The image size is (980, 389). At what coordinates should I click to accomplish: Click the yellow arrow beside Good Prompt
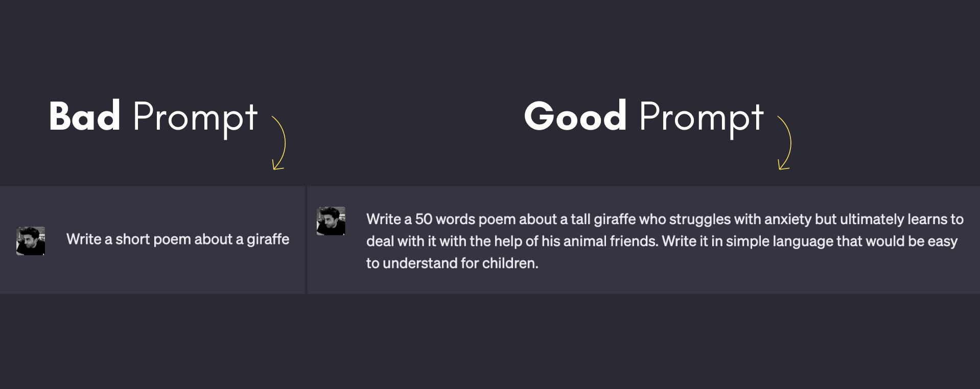pyautogui.click(x=785, y=143)
